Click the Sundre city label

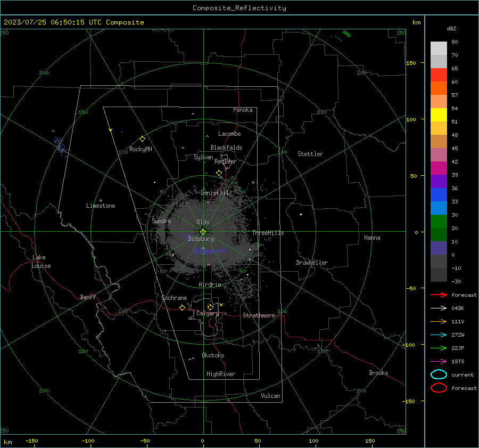click(162, 221)
